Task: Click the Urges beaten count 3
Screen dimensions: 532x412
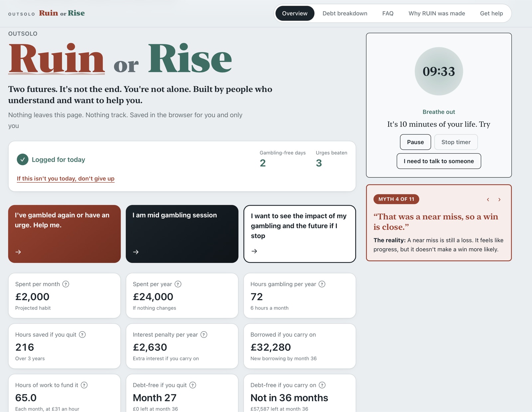Action: [319, 163]
